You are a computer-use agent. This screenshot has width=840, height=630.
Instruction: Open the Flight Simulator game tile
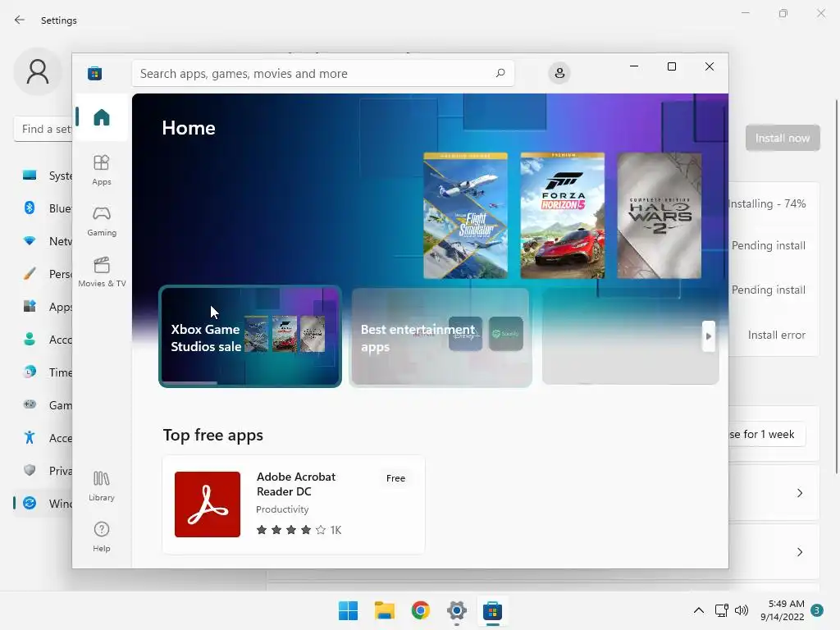(x=465, y=216)
